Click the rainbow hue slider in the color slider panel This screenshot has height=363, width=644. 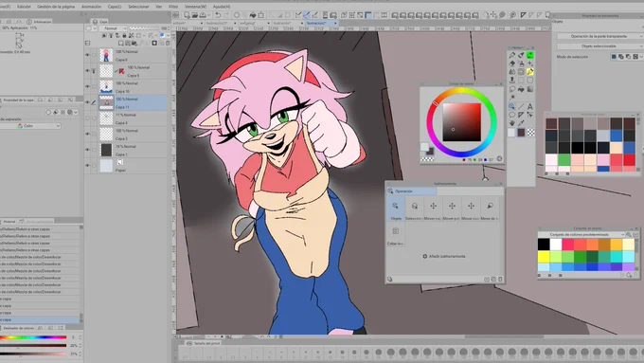(33, 337)
